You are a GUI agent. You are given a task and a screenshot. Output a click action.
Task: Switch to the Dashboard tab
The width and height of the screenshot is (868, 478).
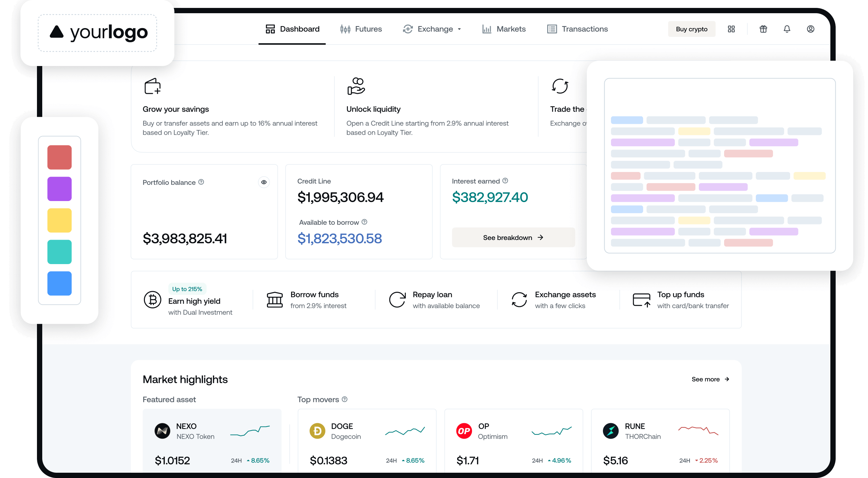click(x=292, y=29)
